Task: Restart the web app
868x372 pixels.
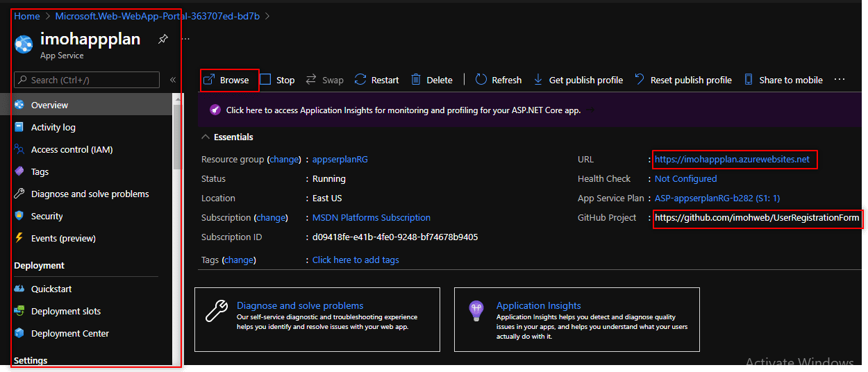Action: pyautogui.click(x=376, y=80)
